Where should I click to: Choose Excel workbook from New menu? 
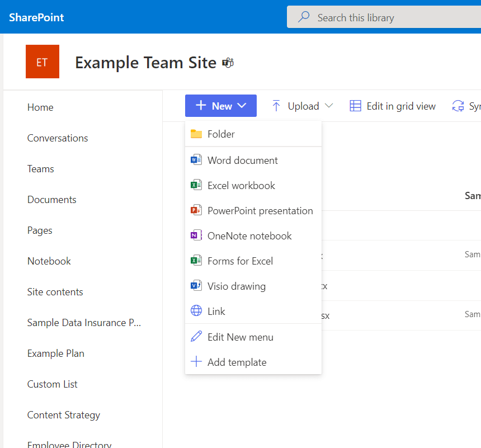pyautogui.click(x=253, y=185)
